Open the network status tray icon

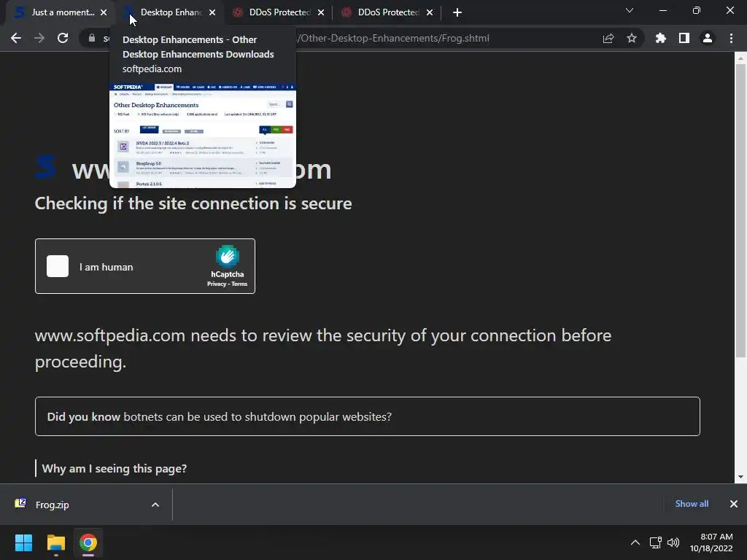(x=656, y=542)
